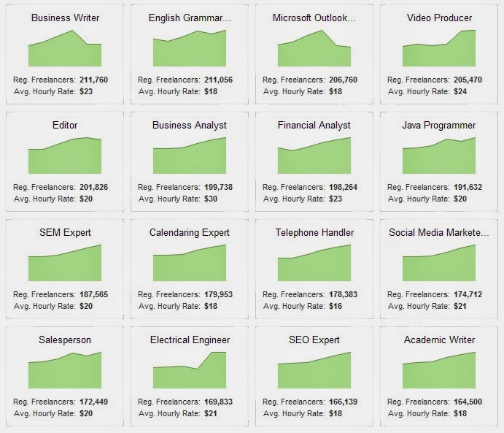Open the Electrical Engineer trend chart
504x433 pixels.
[x=190, y=370]
